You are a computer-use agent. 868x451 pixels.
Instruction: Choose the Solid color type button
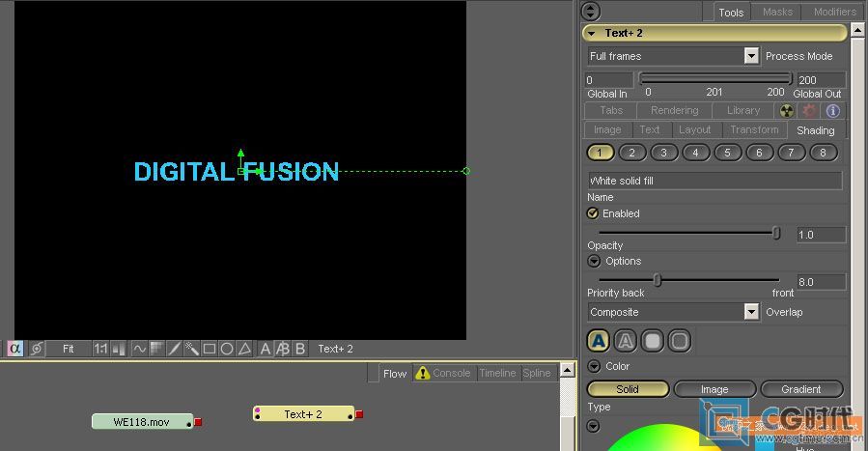click(628, 389)
